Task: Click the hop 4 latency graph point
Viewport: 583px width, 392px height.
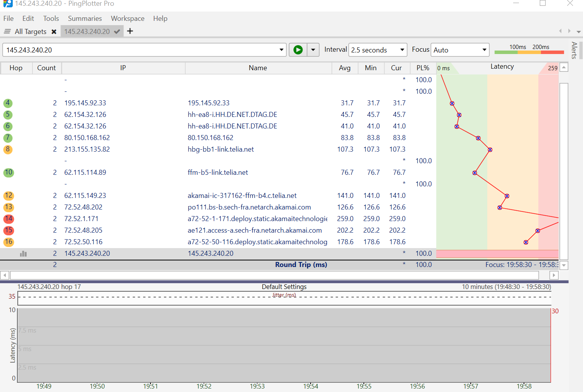Action: 452,103
